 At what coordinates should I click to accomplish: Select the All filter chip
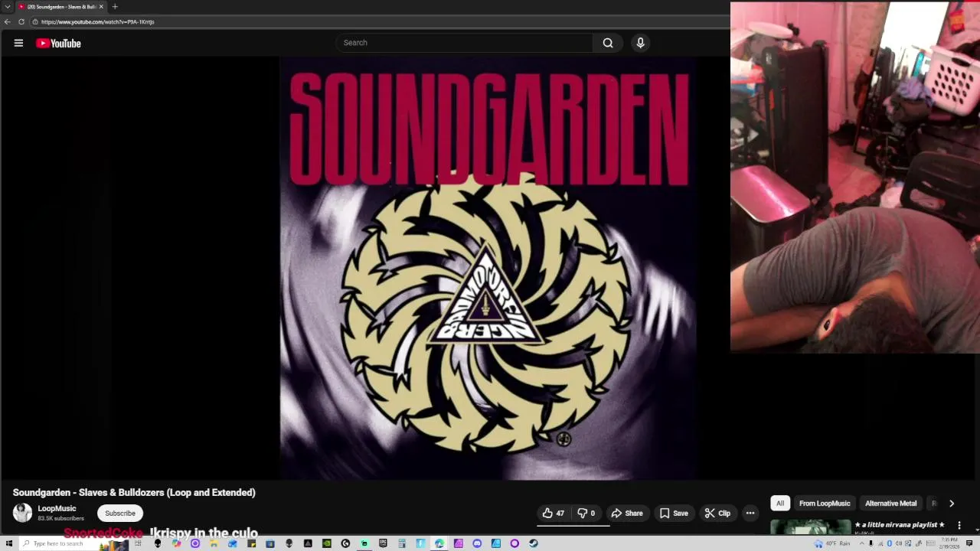point(780,504)
